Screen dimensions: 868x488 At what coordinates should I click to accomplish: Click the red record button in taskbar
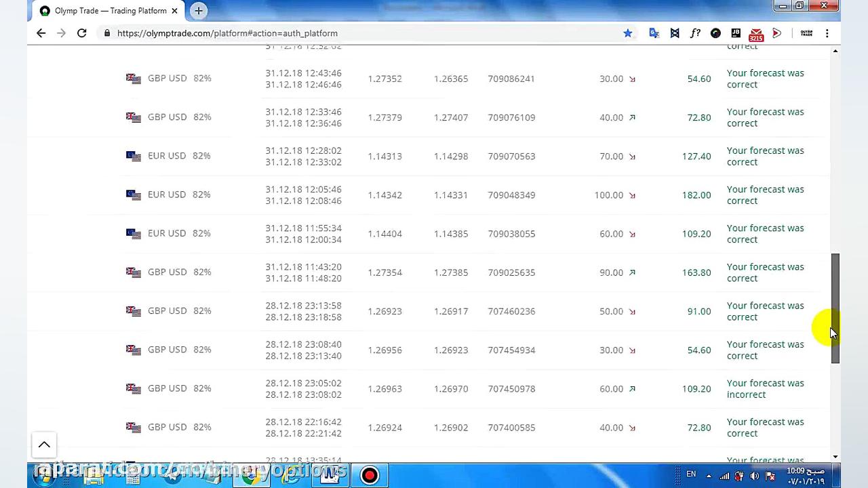coord(370,475)
